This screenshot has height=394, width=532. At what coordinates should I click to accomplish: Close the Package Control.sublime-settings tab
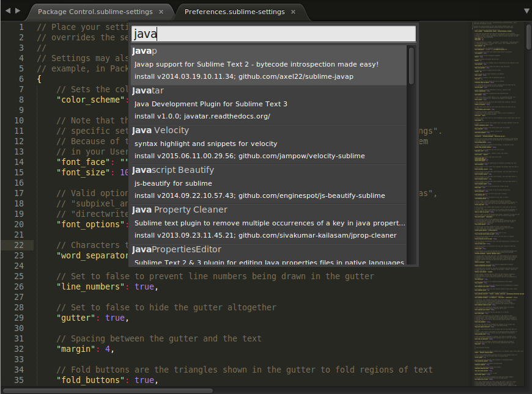tap(161, 12)
